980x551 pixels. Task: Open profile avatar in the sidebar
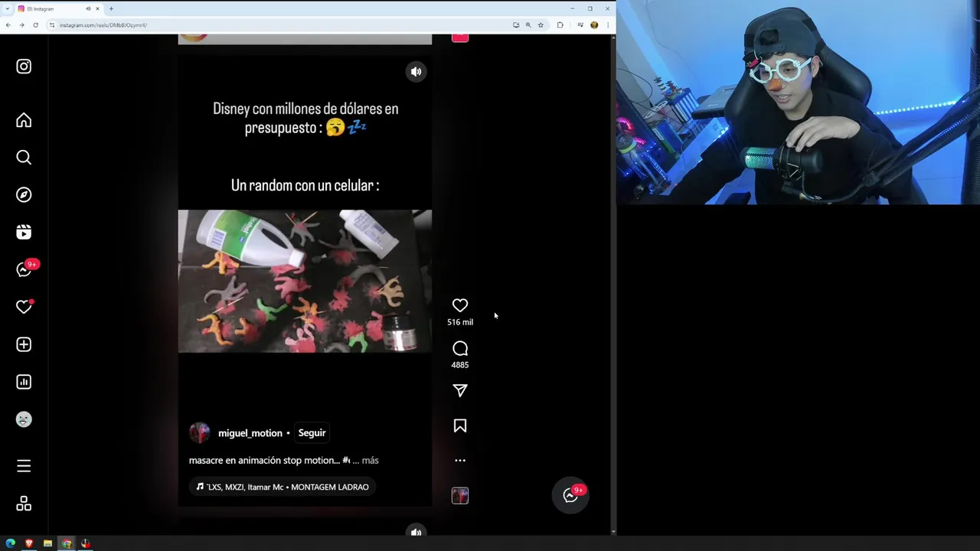(24, 419)
